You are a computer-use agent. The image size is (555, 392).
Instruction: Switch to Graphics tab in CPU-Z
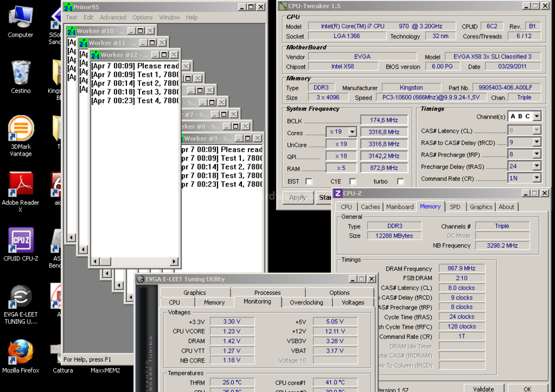click(x=481, y=207)
